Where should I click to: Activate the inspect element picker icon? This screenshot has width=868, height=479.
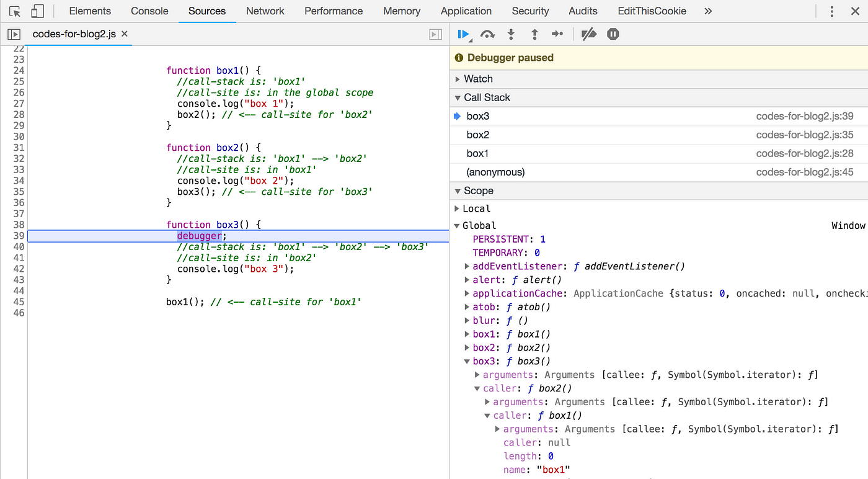coord(15,11)
